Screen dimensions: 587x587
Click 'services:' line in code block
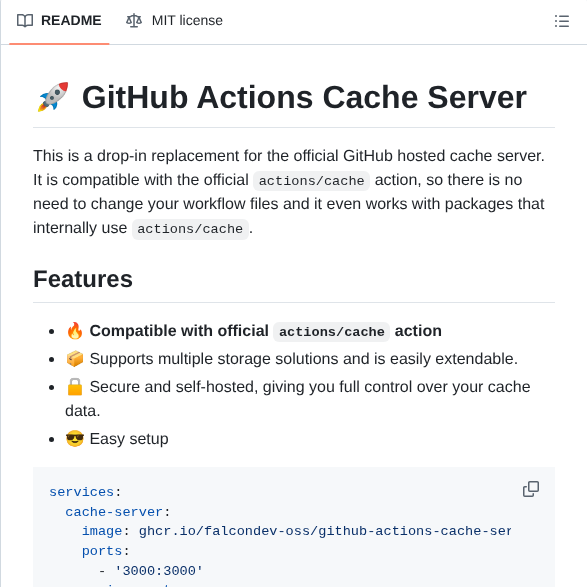point(85,492)
